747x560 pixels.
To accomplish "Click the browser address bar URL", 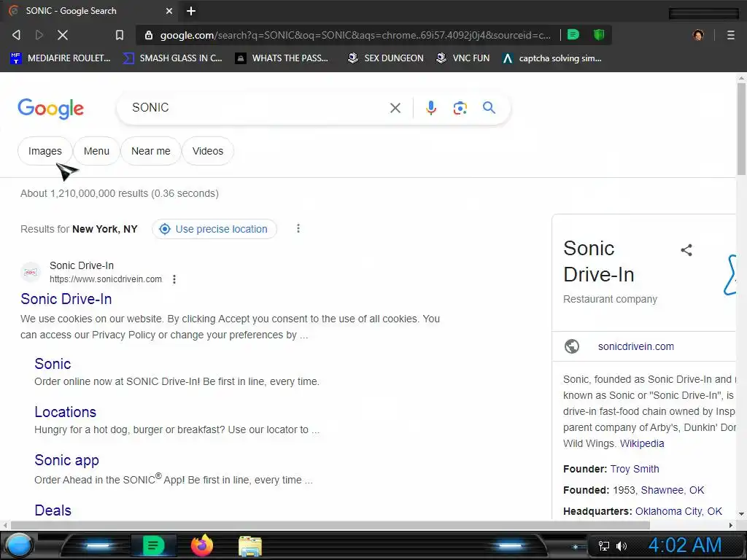I will click(x=355, y=35).
